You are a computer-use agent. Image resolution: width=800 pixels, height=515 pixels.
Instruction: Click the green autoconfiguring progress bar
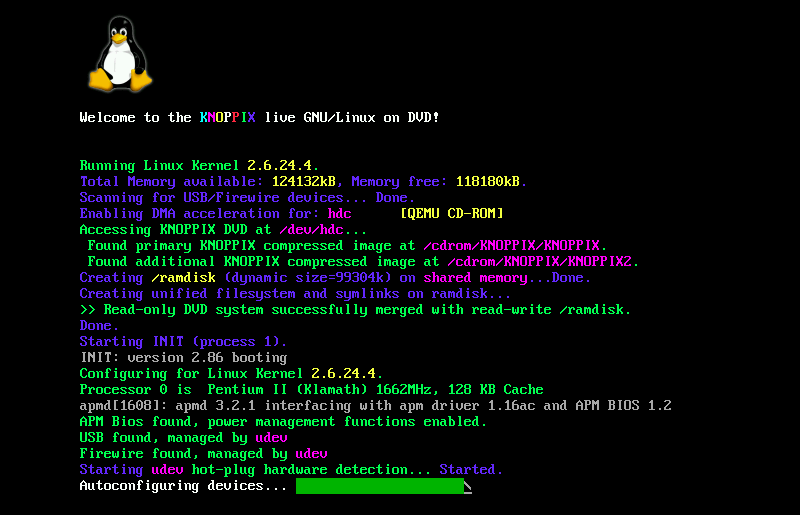[x=380, y=486]
